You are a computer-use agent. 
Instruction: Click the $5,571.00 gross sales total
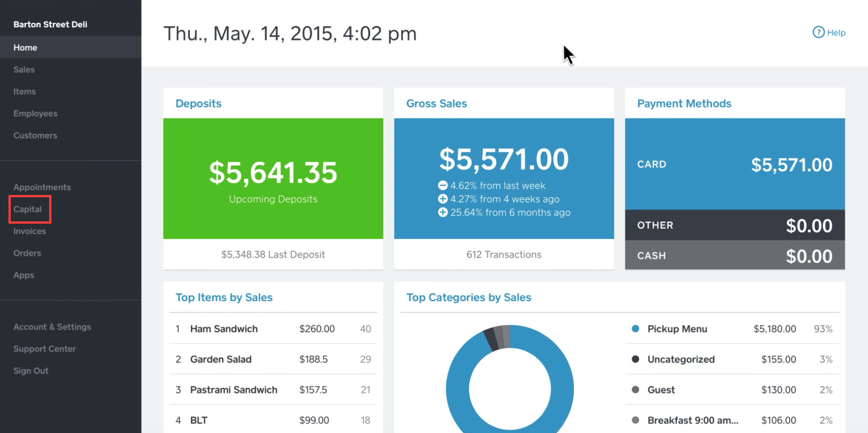[504, 159]
